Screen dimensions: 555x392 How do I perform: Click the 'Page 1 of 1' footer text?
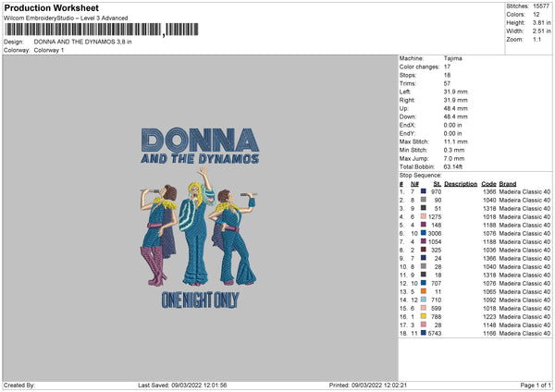pos(536,385)
